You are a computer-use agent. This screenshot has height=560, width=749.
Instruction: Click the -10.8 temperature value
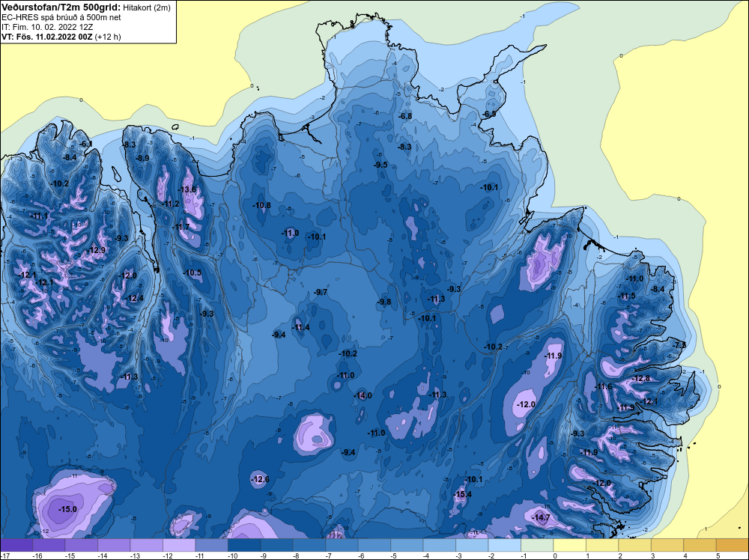261,205
